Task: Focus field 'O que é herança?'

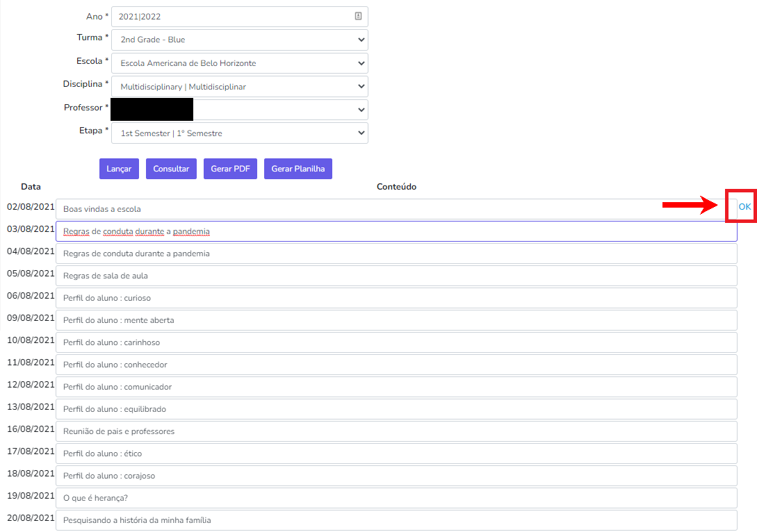Action: (396, 497)
